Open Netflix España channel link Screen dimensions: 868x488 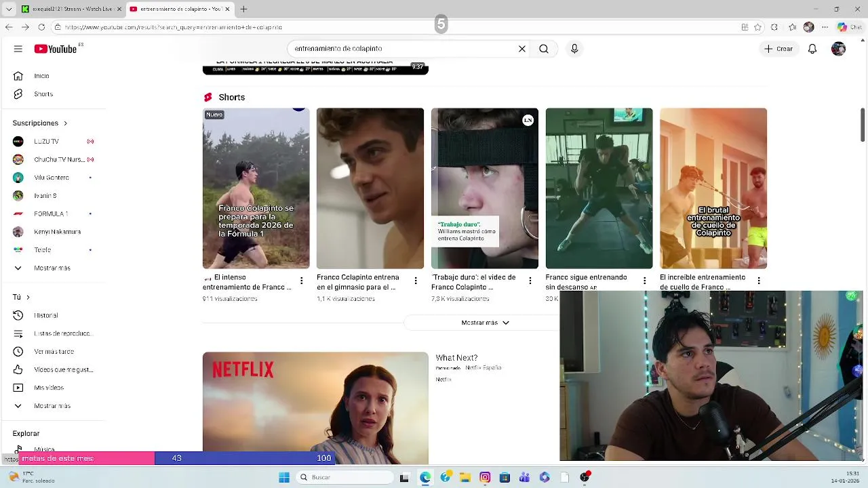click(x=483, y=368)
